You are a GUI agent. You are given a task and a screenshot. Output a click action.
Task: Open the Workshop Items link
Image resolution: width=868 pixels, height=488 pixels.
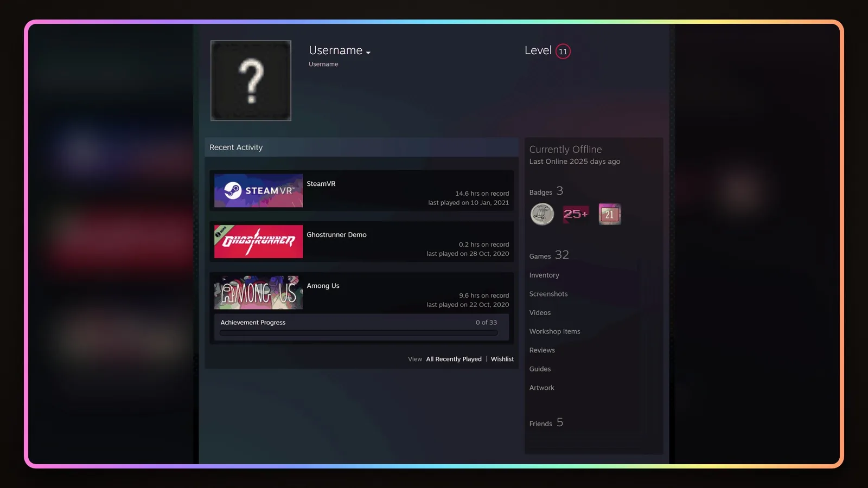pyautogui.click(x=554, y=331)
